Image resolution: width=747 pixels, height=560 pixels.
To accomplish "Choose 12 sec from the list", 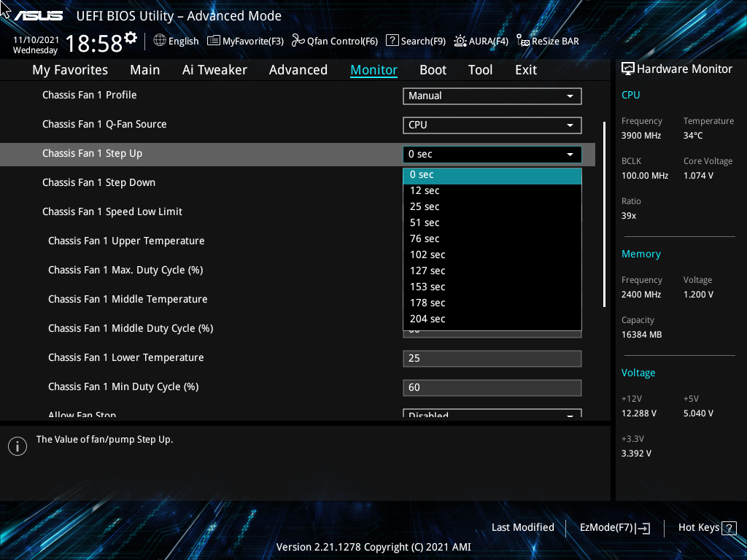I will pyautogui.click(x=492, y=190).
